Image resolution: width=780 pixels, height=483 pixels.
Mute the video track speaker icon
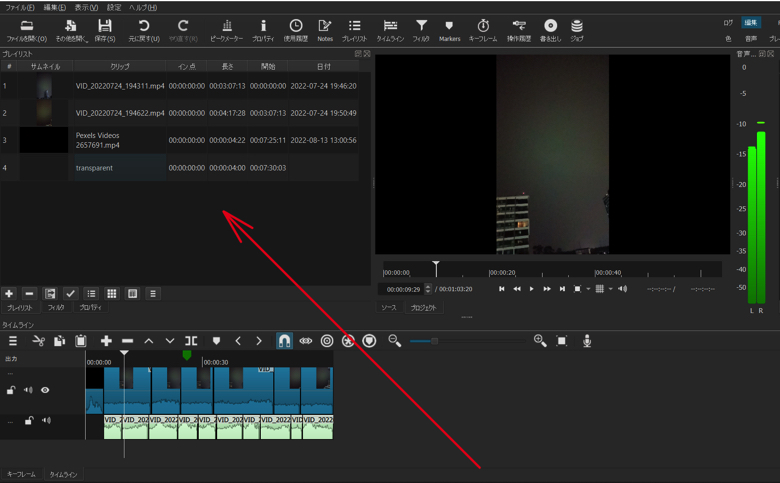coord(28,390)
